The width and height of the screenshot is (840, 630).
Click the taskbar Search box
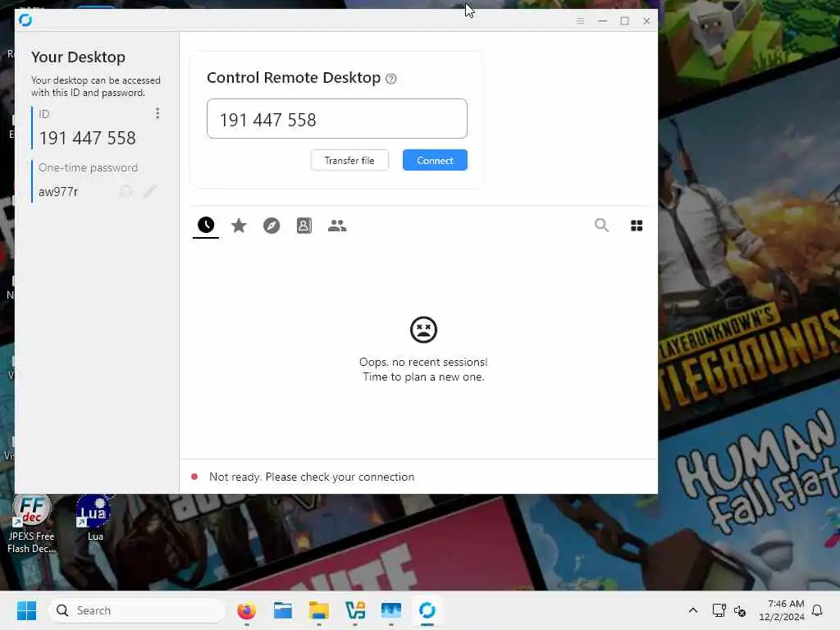click(137, 610)
